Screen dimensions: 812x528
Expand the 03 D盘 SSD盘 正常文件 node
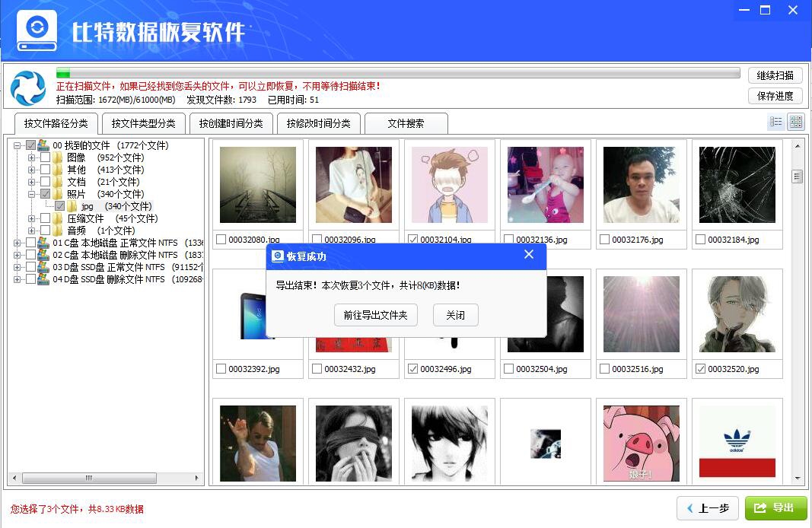[x=17, y=266]
